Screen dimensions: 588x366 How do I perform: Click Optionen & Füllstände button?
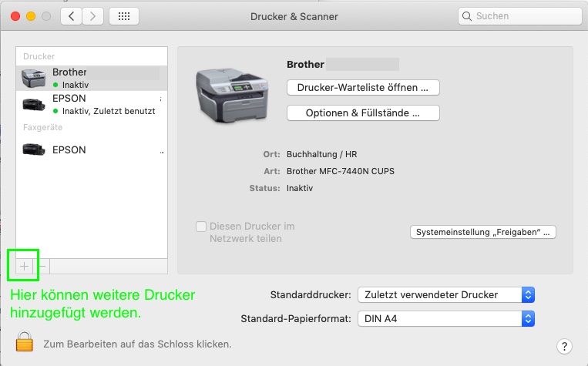pos(362,113)
